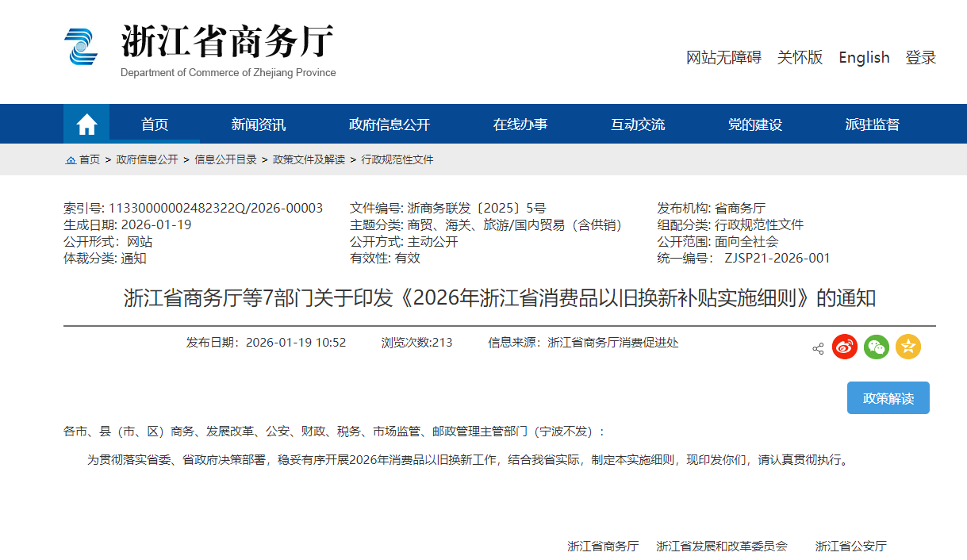The image size is (967, 560).
Task: Click the 政策解读 button
Action: pyautogui.click(x=888, y=398)
